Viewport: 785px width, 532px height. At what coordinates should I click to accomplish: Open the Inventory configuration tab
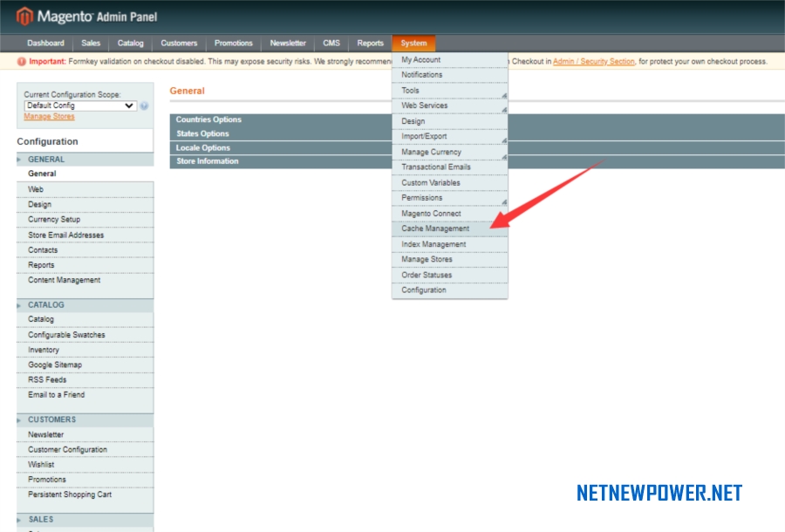[85, 350]
